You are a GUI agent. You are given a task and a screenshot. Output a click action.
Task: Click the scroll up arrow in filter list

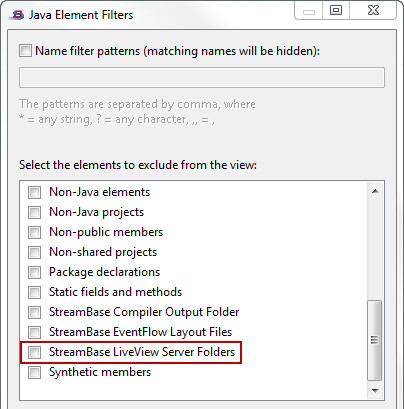coord(375,191)
